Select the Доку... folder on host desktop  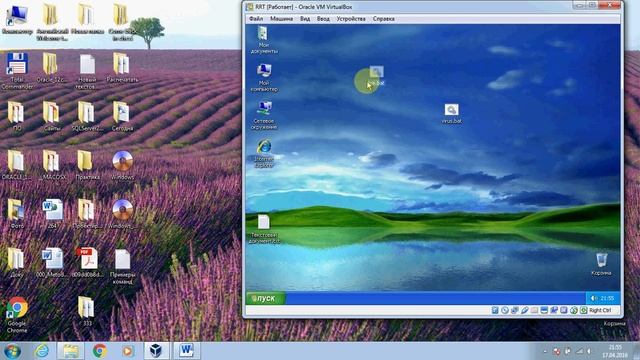tap(16, 263)
